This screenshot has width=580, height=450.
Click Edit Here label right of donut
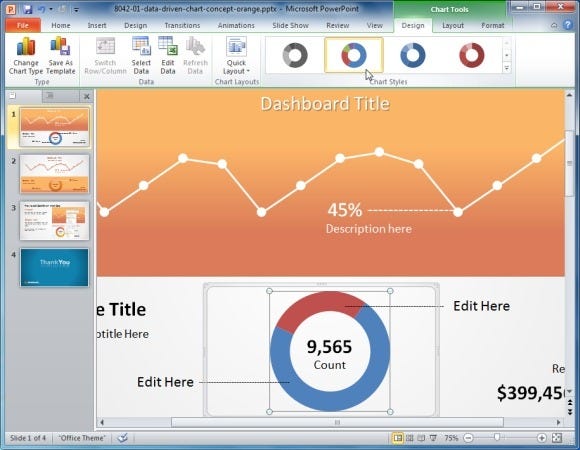pyautogui.click(x=482, y=306)
